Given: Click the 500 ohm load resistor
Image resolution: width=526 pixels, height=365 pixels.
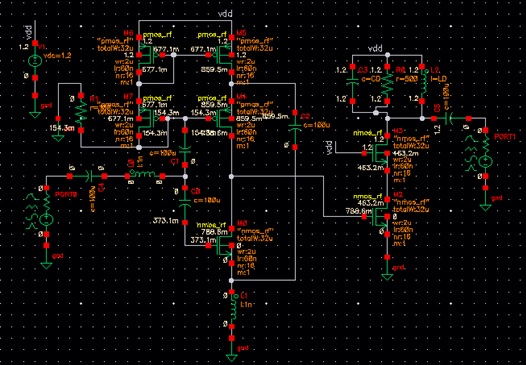Looking at the screenshot, I should pyautogui.click(x=387, y=84).
